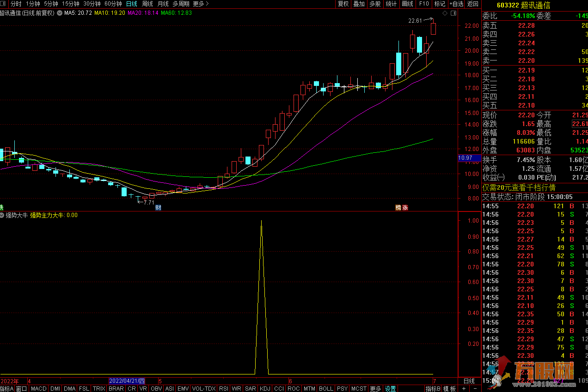Click the 多股 multi-stock button
Screen dimensions: 588x392
click(375, 4)
